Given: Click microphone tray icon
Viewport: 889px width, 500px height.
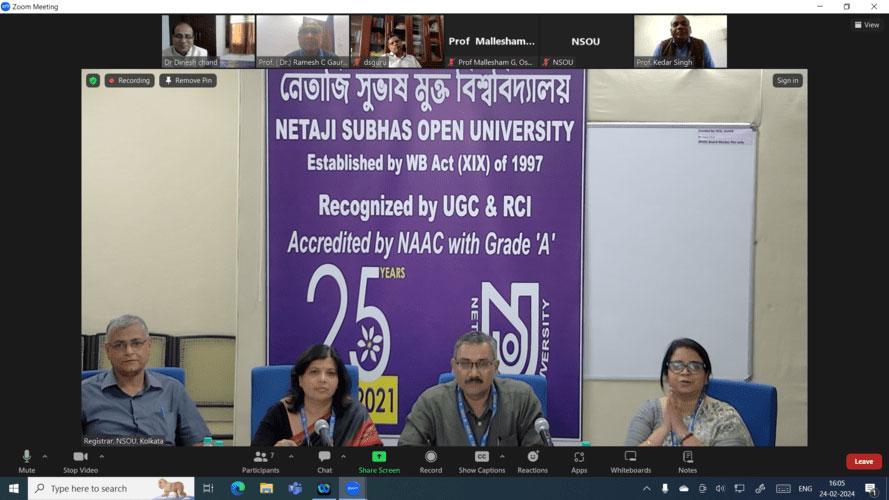Looking at the screenshot, I should point(665,488).
